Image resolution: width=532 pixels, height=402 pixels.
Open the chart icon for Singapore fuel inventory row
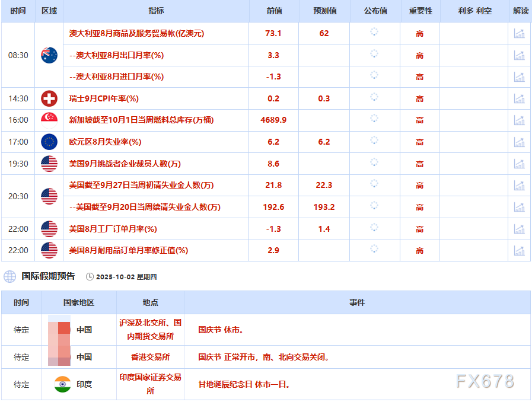[x=520, y=120]
